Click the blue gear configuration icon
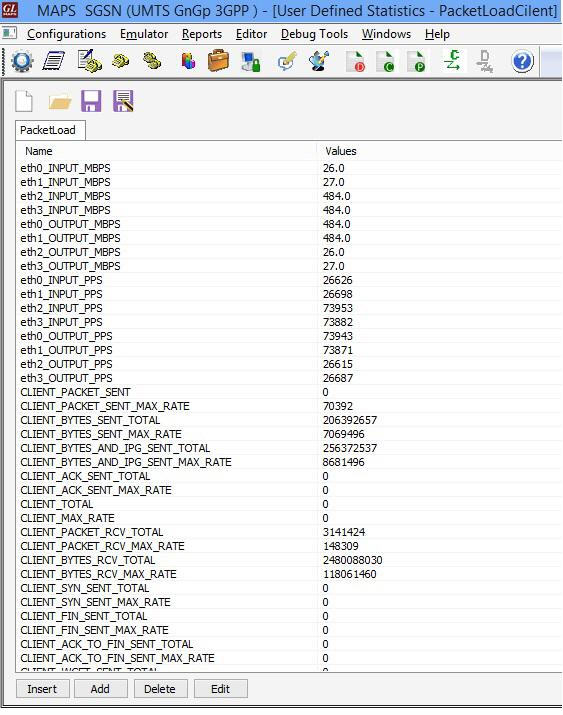Viewport: 563px width, 715px height. [x=22, y=62]
